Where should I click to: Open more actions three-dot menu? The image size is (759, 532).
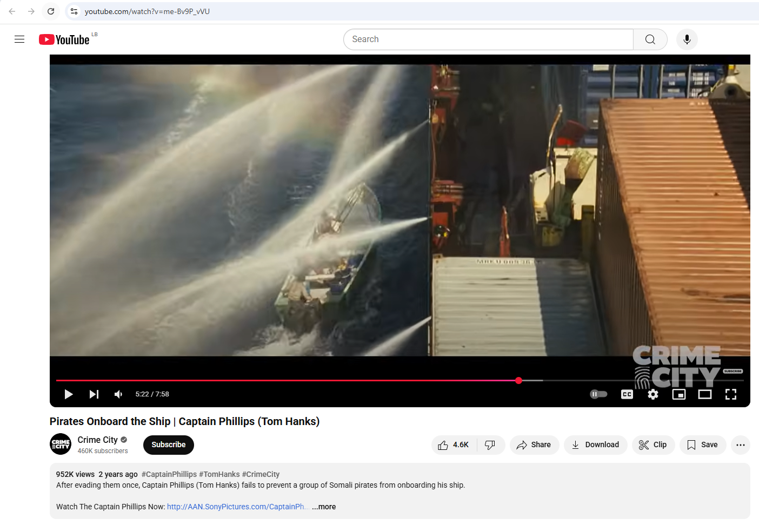[741, 445]
